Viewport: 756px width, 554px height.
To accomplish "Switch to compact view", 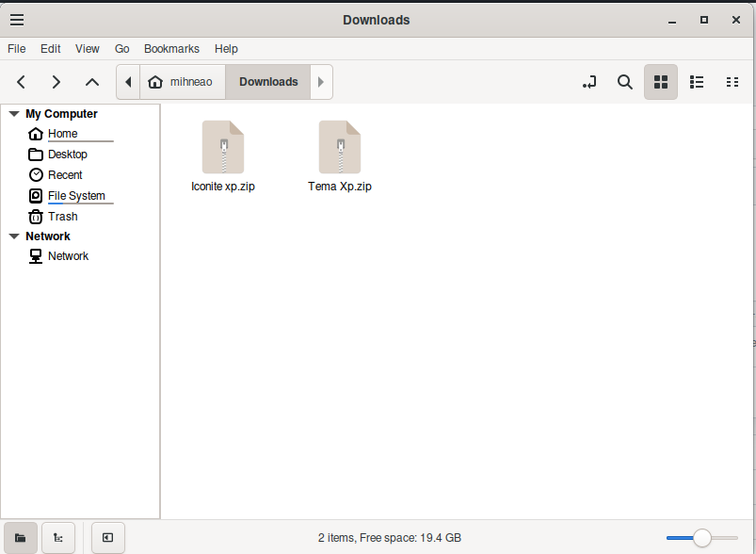I will click(732, 82).
